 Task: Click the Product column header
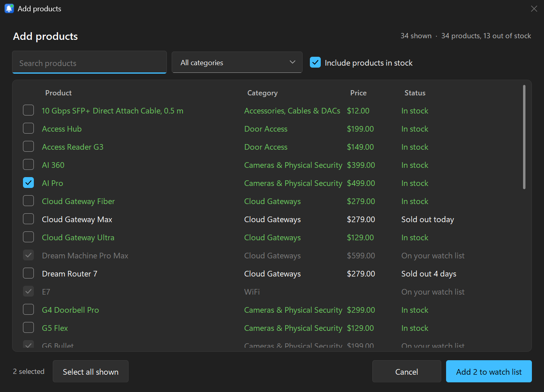click(x=58, y=93)
